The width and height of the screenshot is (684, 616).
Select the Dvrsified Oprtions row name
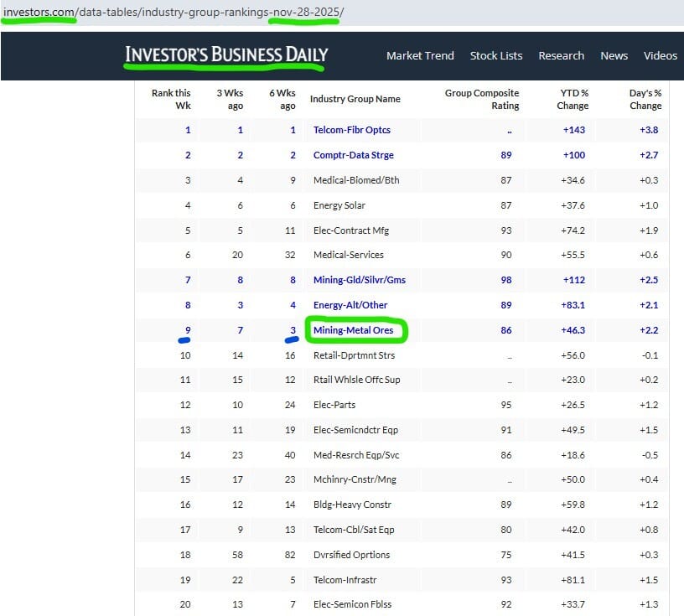[351, 555]
